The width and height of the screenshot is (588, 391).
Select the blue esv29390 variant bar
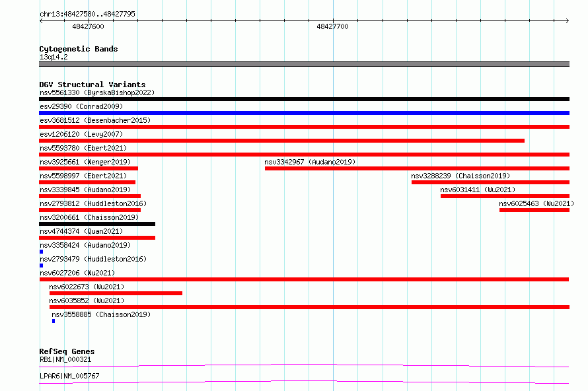click(304, 113)
